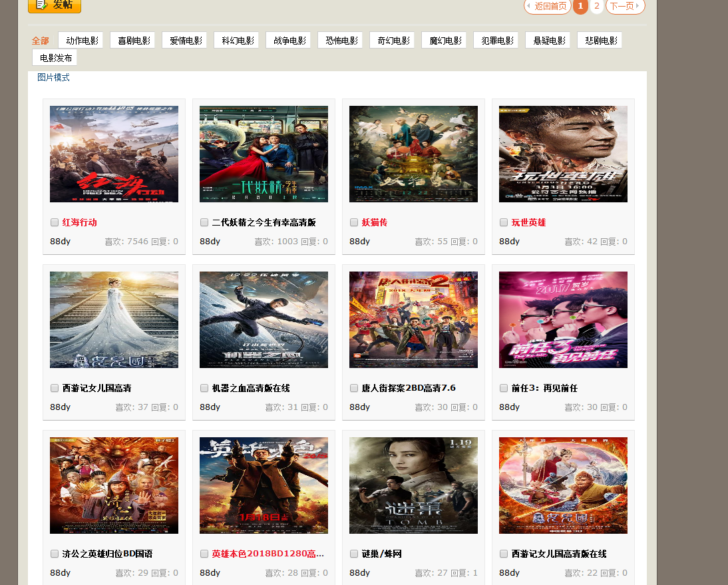Go to page 2
Viewport: 728px width, 585px height.
pyautogui.click(x=597, y=6)
